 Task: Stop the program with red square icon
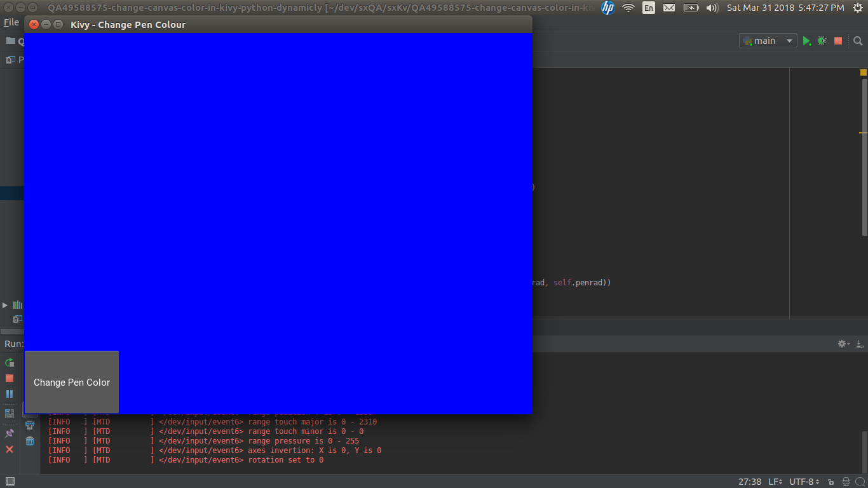pyautogui.click(x=837, y=40)
